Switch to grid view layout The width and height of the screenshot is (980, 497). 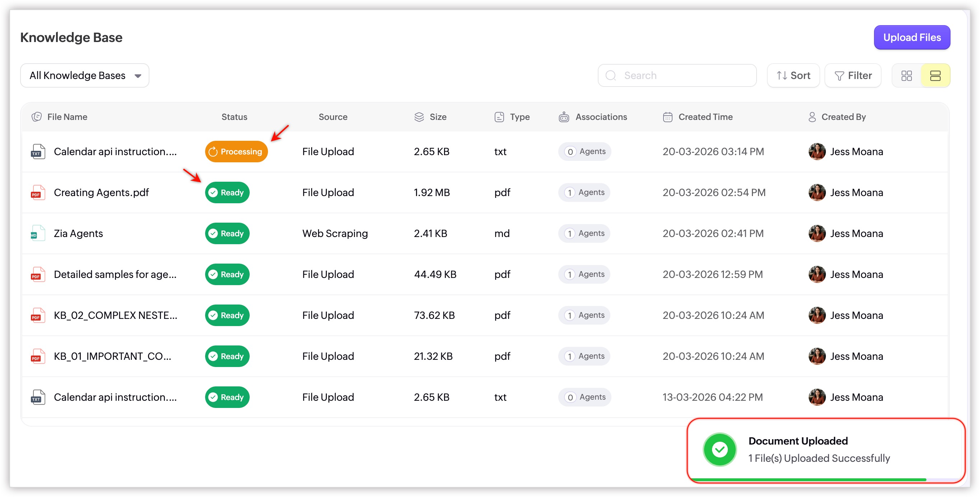point(906,76)
